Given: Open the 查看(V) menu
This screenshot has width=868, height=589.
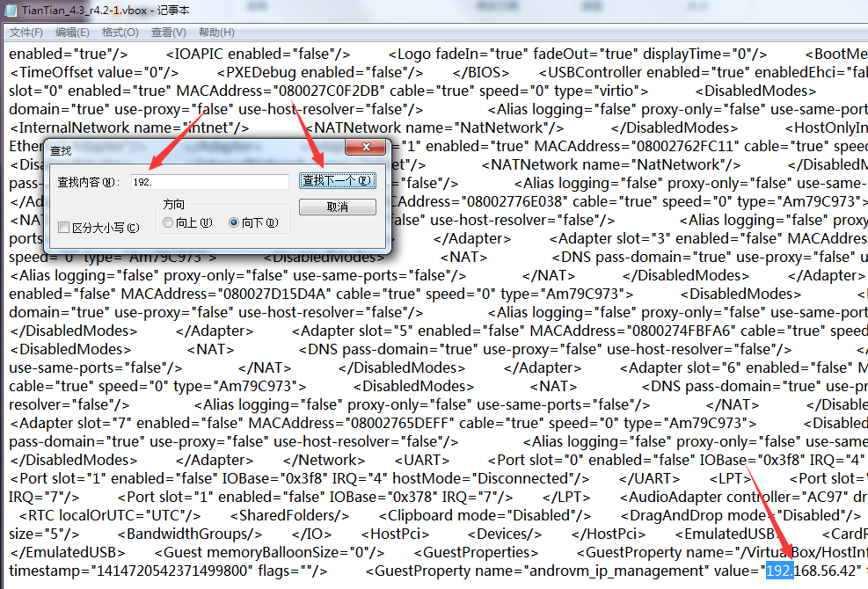Looking at the screenshot, I should click(168, 33).
